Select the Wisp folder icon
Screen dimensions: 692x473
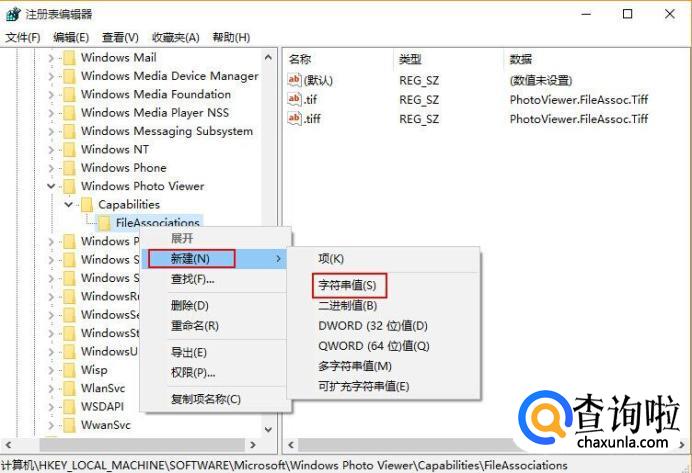coord(69,370)
